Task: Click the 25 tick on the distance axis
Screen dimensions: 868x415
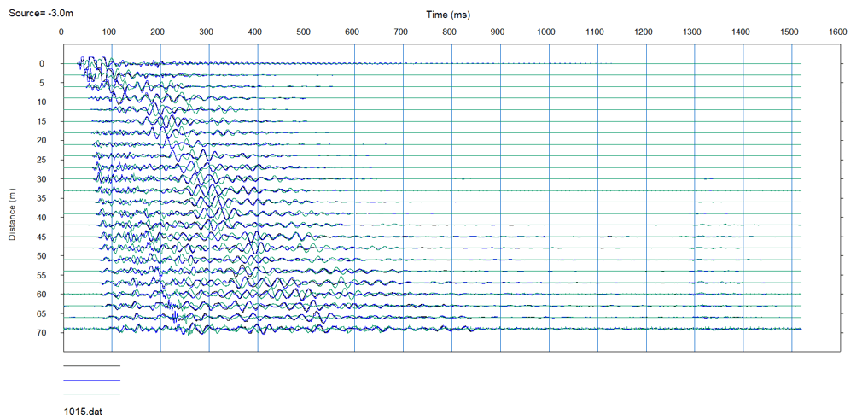Action: click(40, 160)
